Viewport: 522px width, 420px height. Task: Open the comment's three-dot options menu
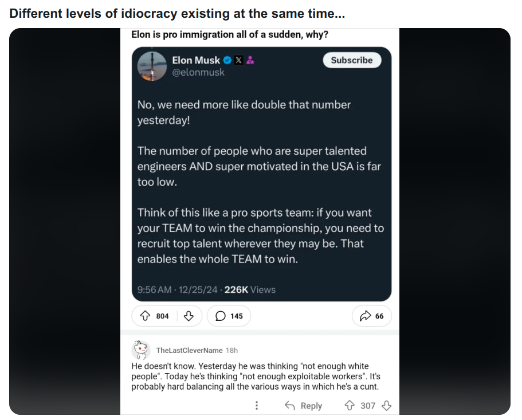coord(256,405)
